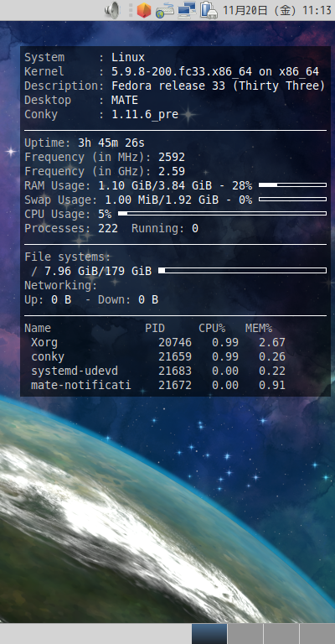Screen dimensions: 335x644
Task: Click the systemd-udevd PID "21683"
Action: pyautogui.click(x=175, y=371)
